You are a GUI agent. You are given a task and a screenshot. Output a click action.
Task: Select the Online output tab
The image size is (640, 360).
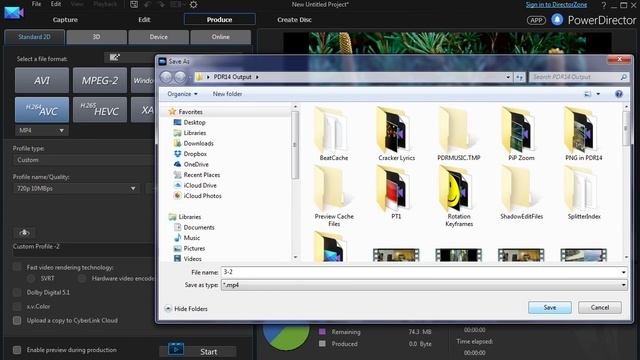click(220, 37)
